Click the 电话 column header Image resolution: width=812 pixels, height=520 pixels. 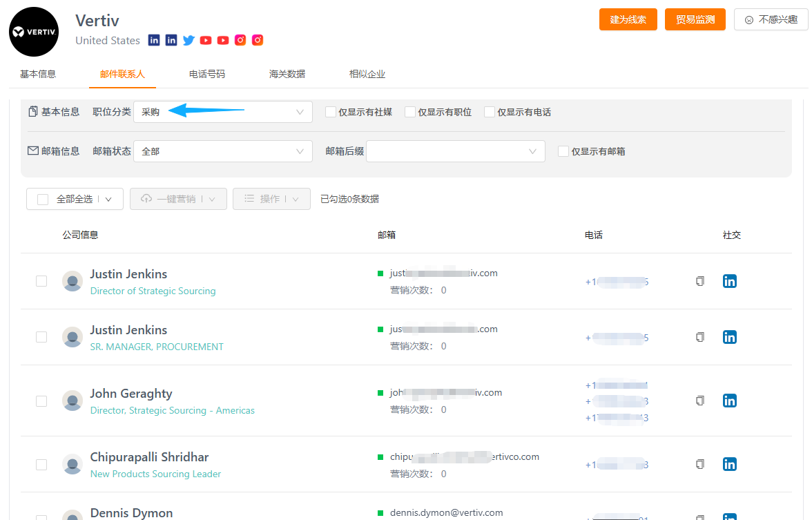(594, 235)
